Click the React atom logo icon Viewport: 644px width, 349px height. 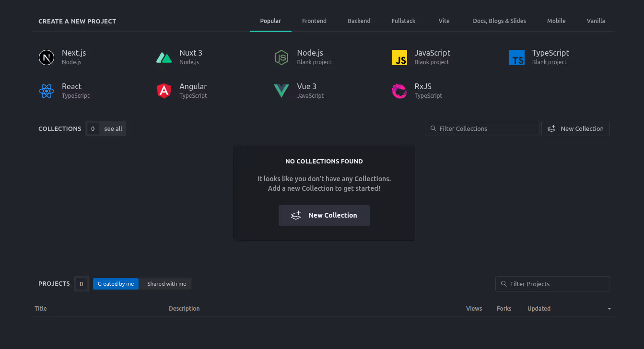(x=47, y=91)
